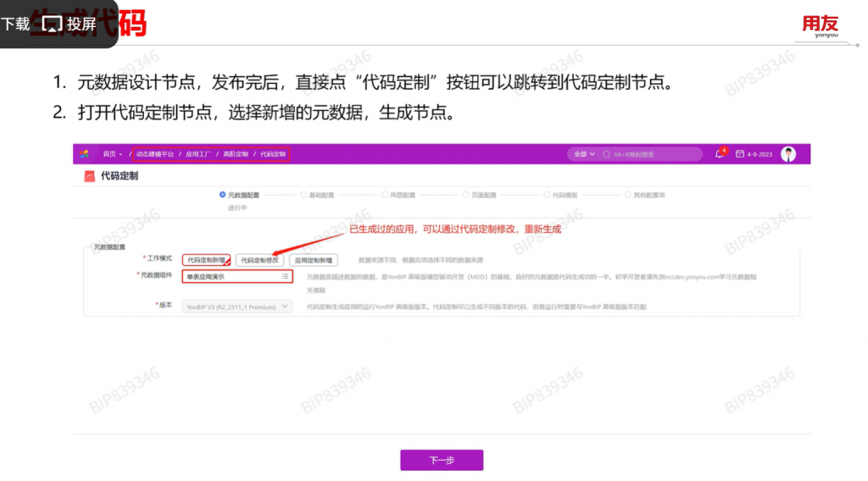Choose 代码定制修改 work mode
The height and width of the screenshot is (481, 868).
(259, 260)
